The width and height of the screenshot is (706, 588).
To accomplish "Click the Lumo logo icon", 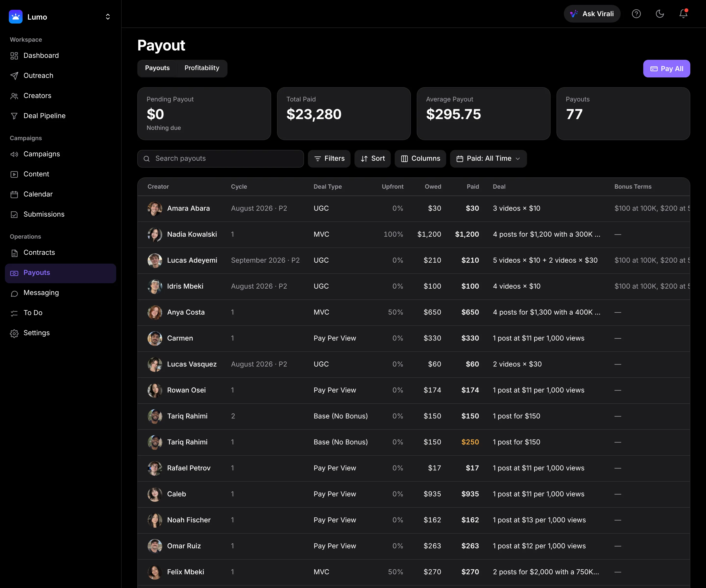I will tap(15, 17).
